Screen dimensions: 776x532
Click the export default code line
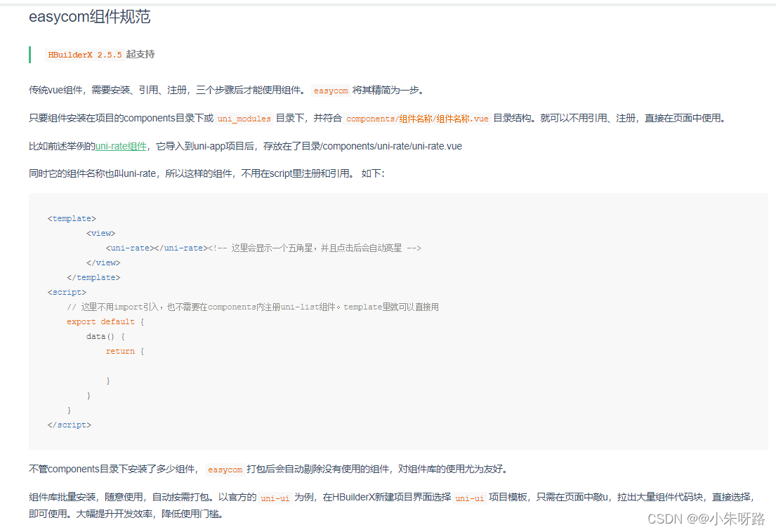(105, 322)
